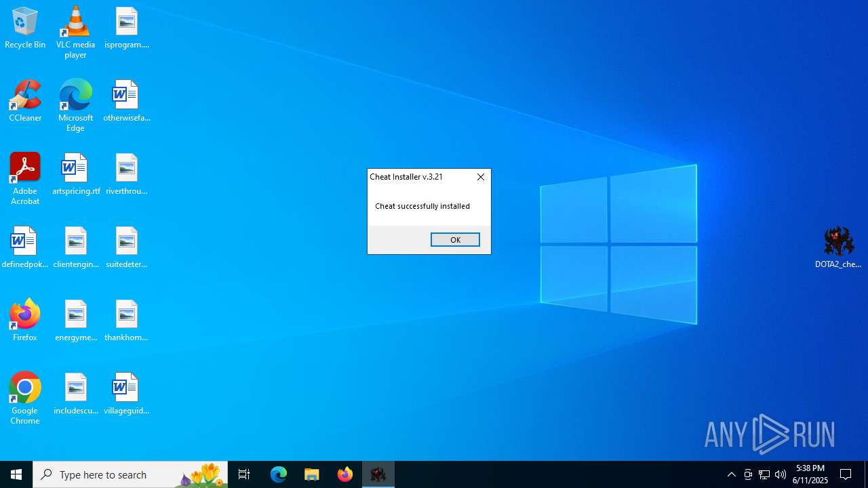Select the definedpok Word document icon
The height and width of the screenshot is (488, 868).
click(x=25, y=248)
